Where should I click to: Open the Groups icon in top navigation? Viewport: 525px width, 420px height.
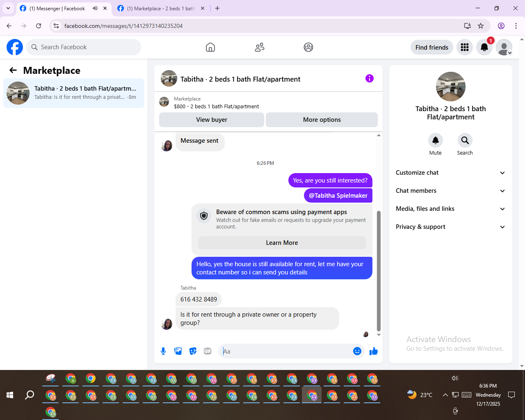(x=308, y=47)
